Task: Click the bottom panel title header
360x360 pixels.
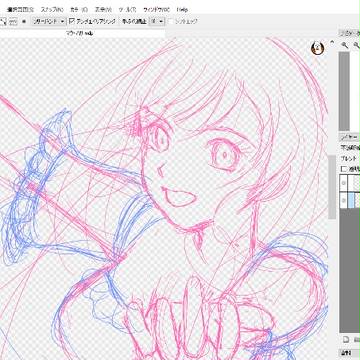Action: tap(349, 352)
